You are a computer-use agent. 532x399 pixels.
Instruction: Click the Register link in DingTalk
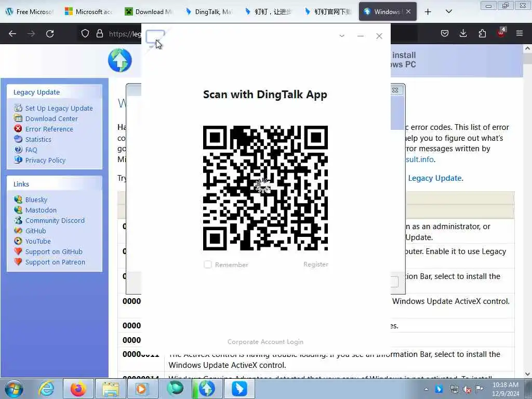(x=315, y=264)
